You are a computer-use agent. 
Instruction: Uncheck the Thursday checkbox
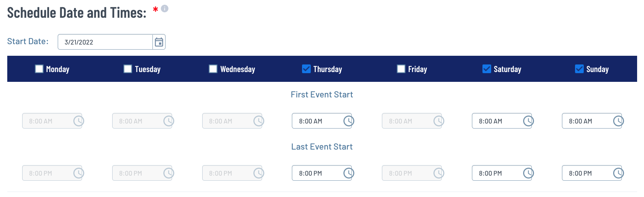(x=306, y=69)
